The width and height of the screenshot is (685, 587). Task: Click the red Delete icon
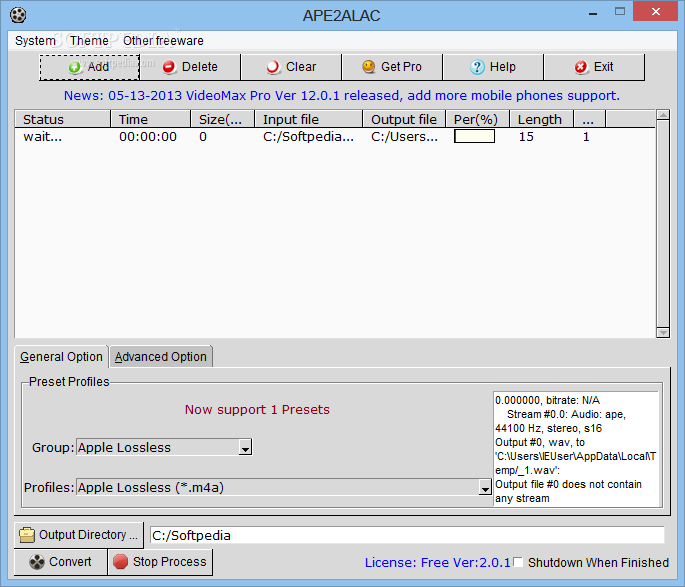coord(169,67)
